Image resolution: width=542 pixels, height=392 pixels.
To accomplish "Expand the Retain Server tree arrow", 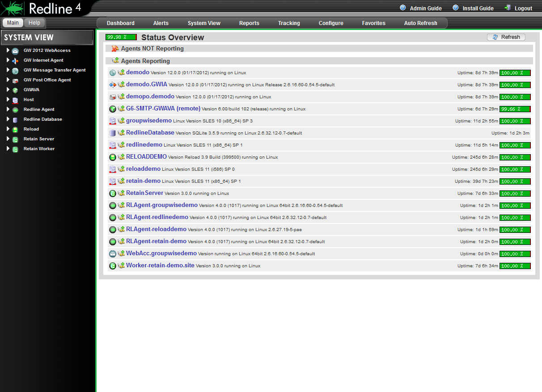I will [x=8, y=139].
